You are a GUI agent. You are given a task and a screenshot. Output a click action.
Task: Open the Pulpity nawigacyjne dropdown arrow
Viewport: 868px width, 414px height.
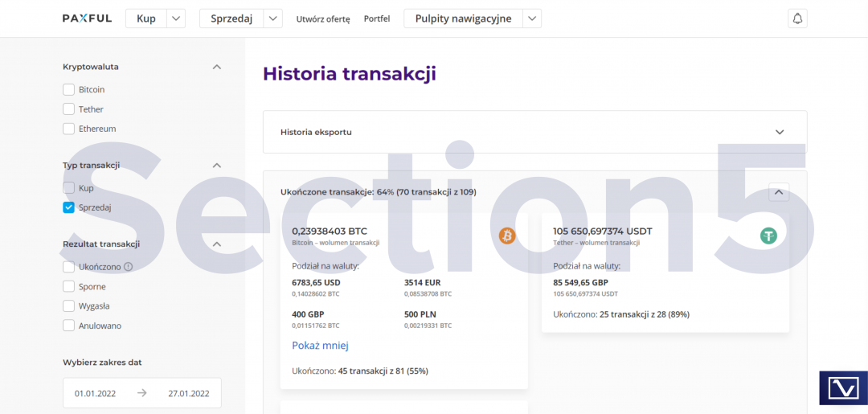(531, 18)
